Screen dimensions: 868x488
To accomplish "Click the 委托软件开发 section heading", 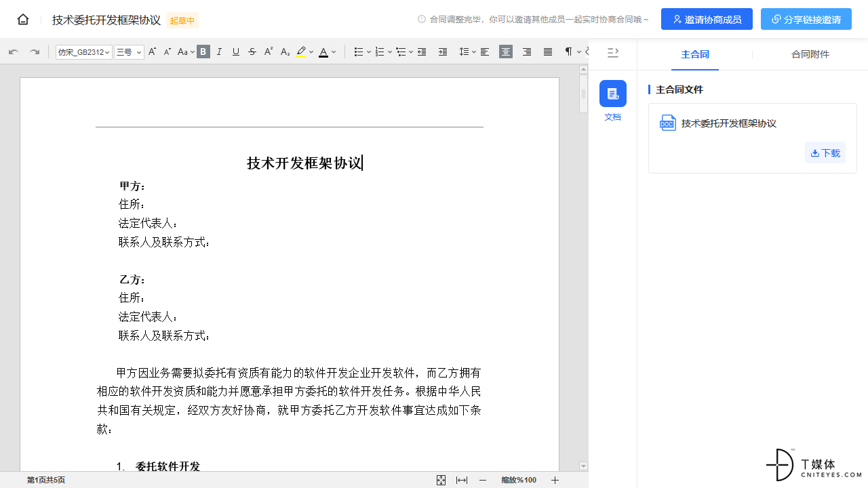I will (168, 466).
